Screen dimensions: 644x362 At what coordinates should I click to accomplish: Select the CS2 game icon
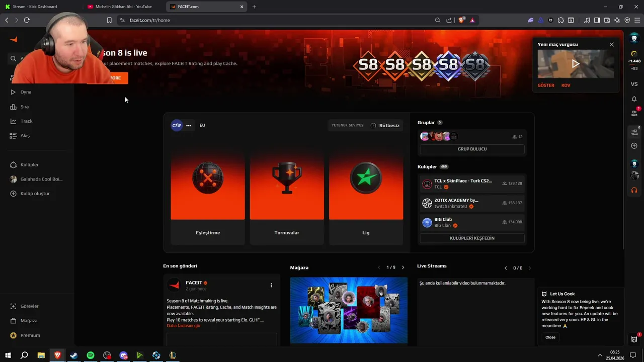(x=177, y=125)
